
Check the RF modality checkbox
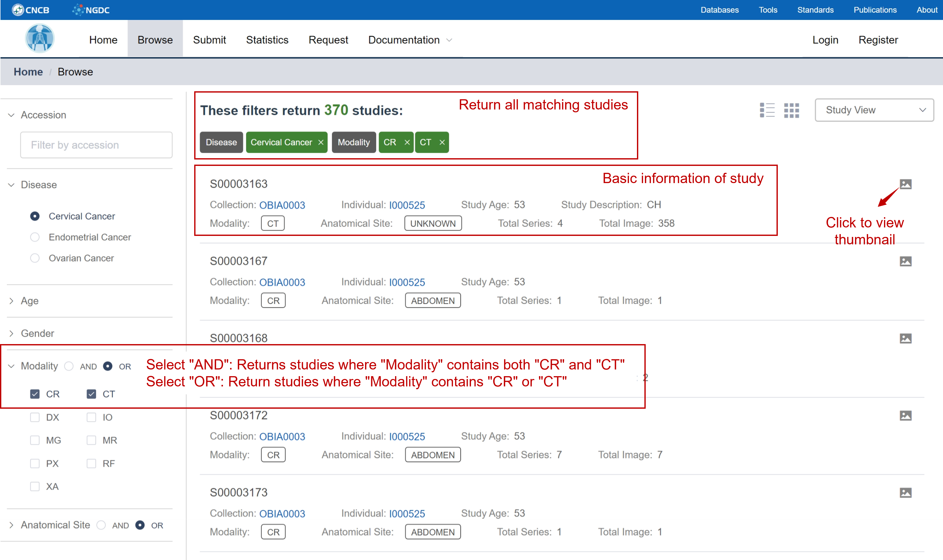tap(91, 463)
